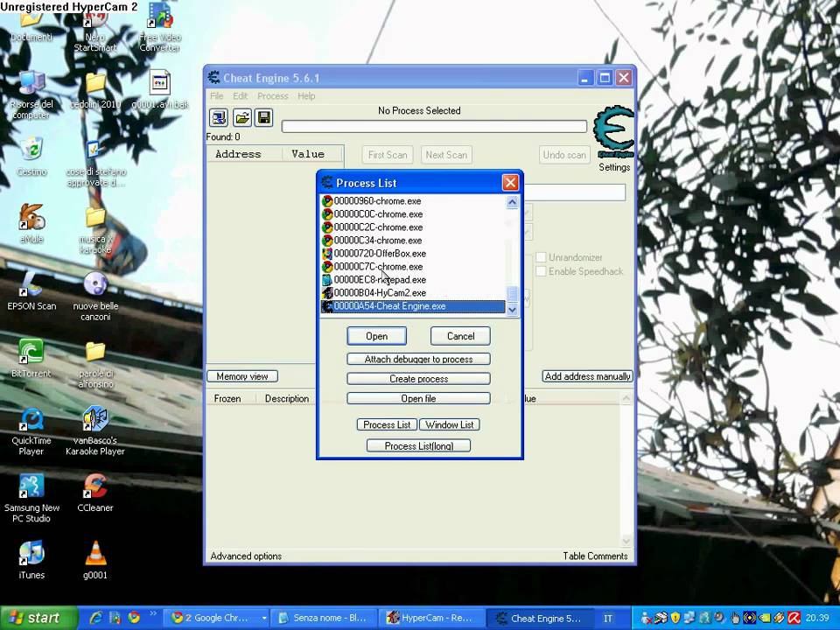The height and width of the screenshot is (630, 840).
Task: Toggle the Unrandomizer checkbox
Action: (541, 257)
